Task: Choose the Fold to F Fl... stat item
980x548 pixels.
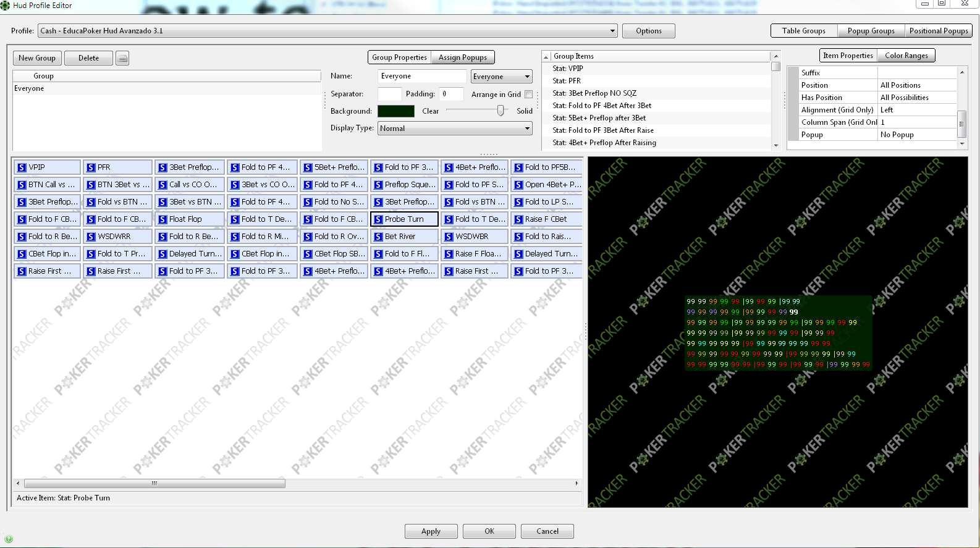Action: point(405,254)
